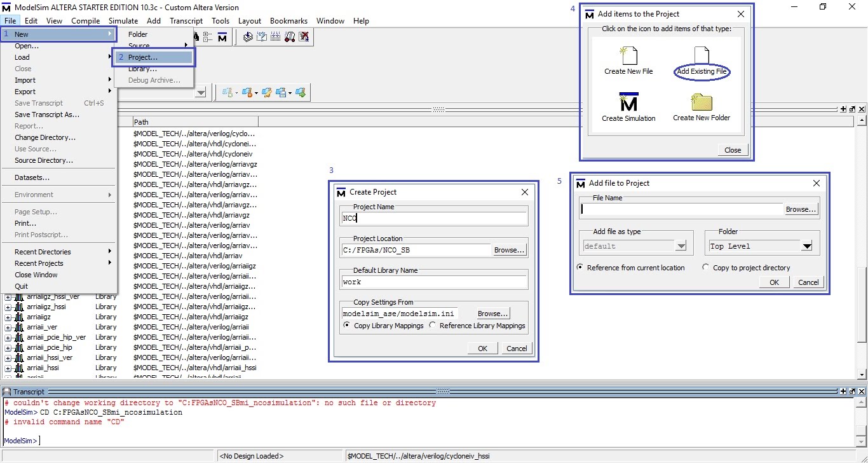Image resolution: width=868 pixels, height=463 pixels.
Task: Open the Bookmarks menu
Action: coord(288,21)
